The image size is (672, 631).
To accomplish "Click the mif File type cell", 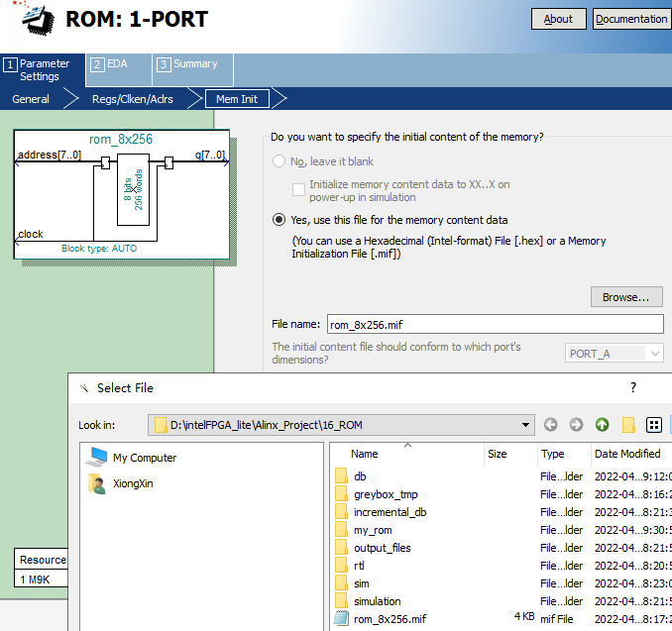I will point(557,619).
